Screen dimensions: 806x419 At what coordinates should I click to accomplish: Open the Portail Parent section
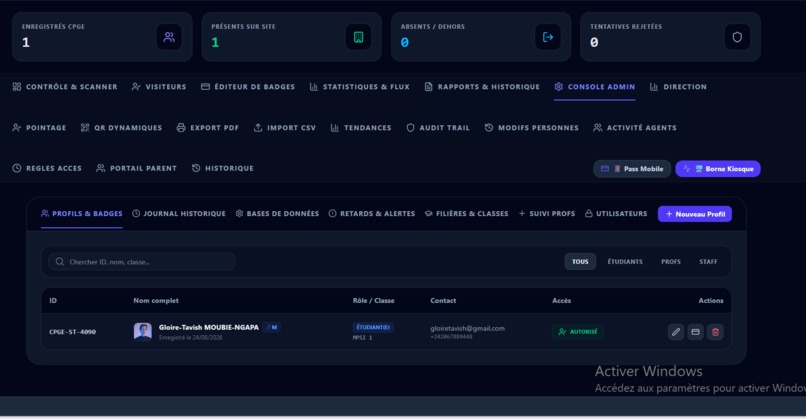point(136,168)
